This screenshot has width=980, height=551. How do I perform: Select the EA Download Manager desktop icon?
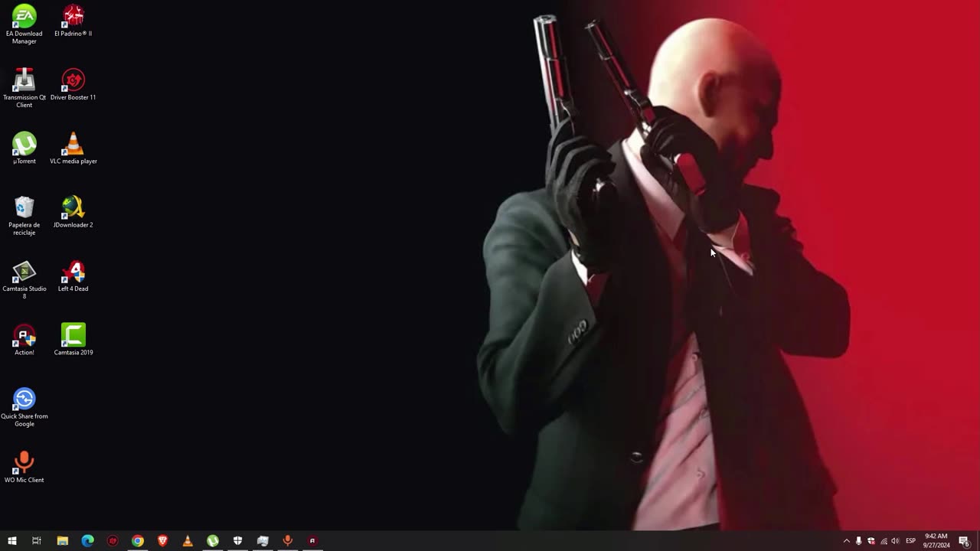pyautogui.click(x=24, y=24)
